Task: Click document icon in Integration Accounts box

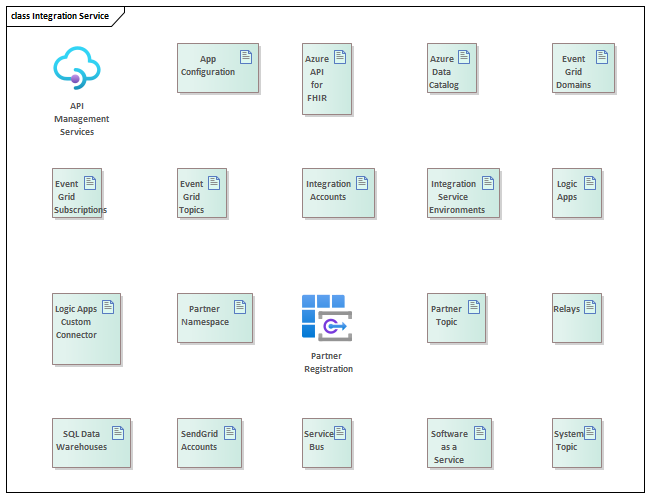Action: 362,183
